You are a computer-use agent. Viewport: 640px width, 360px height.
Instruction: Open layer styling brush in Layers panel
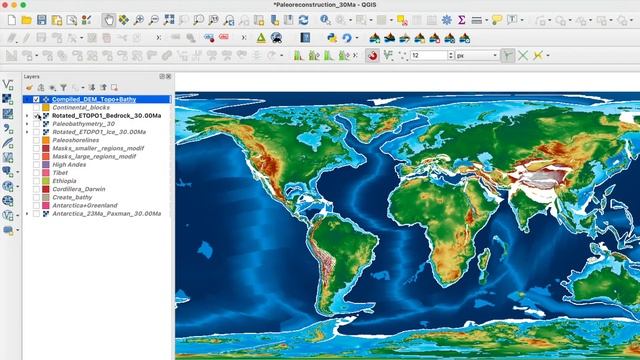29,87
